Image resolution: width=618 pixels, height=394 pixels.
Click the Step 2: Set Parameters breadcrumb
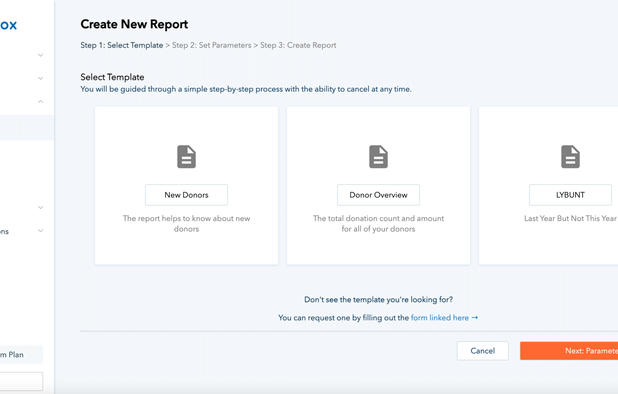tap(211, 45)
